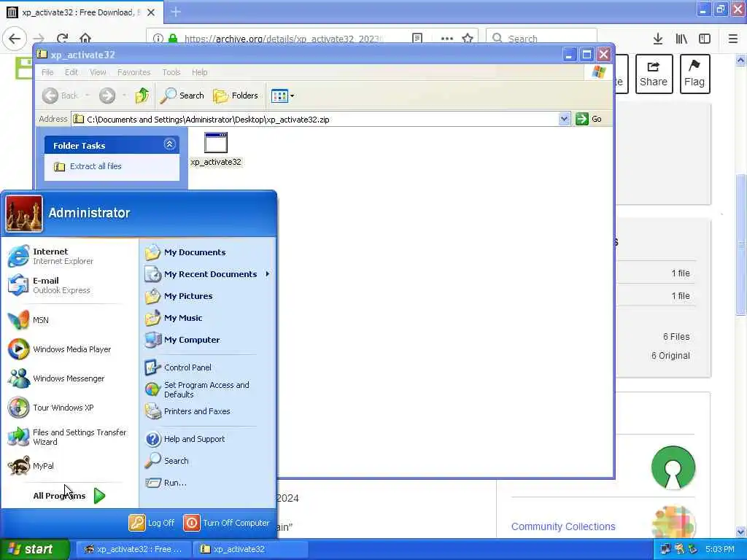
Task: Click Firefox Search box
Action: pyautogui.click(x=541, y=39)
